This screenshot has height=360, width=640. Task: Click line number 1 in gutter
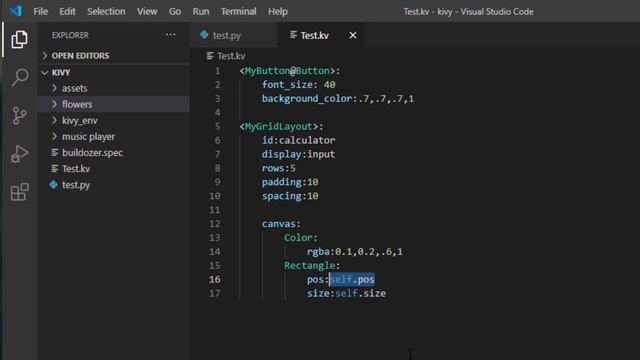(x=218, y=71)
